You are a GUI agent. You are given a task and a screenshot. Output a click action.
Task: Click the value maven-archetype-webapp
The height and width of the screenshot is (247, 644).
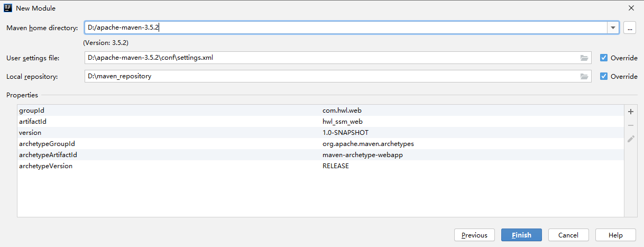(x=363, y=154)
